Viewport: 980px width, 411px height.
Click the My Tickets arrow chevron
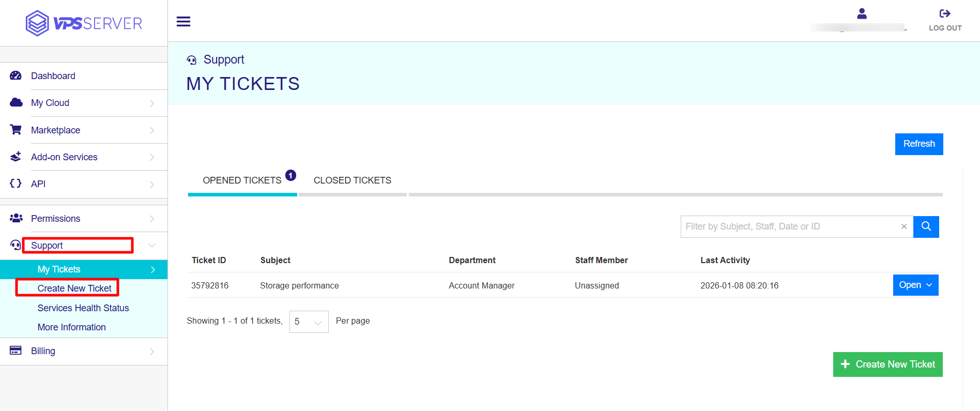coord(153,270)
